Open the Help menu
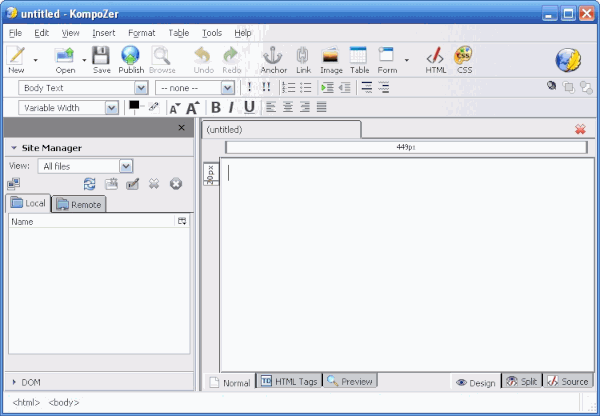600x416 pixels. [x=243, y=33]
